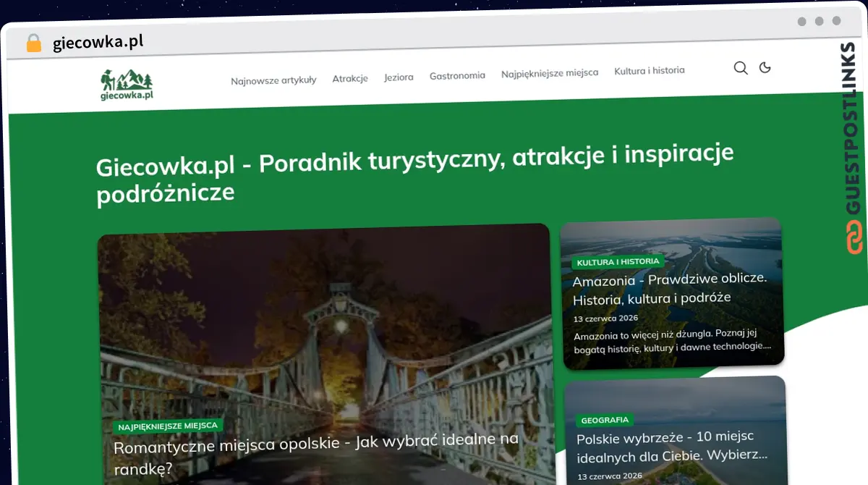This screenshot has width=868, height=485.
Task: Click the KULTURA I HISTORIA category badge
Action: [x=618, y=261]
